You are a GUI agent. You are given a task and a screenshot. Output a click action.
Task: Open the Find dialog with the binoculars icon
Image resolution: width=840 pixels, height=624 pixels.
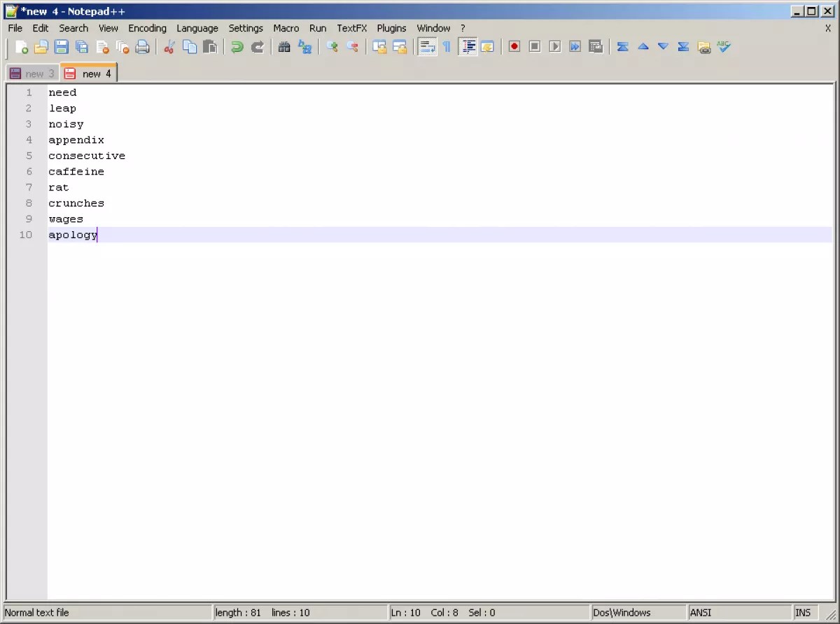click(x=284, y=46)
